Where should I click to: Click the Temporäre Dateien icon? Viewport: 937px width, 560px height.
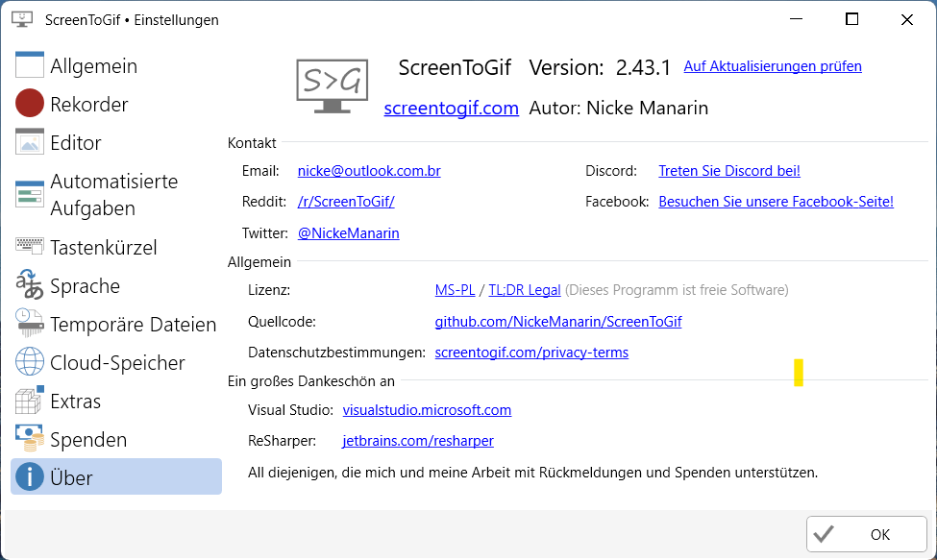tap(30, 324)
